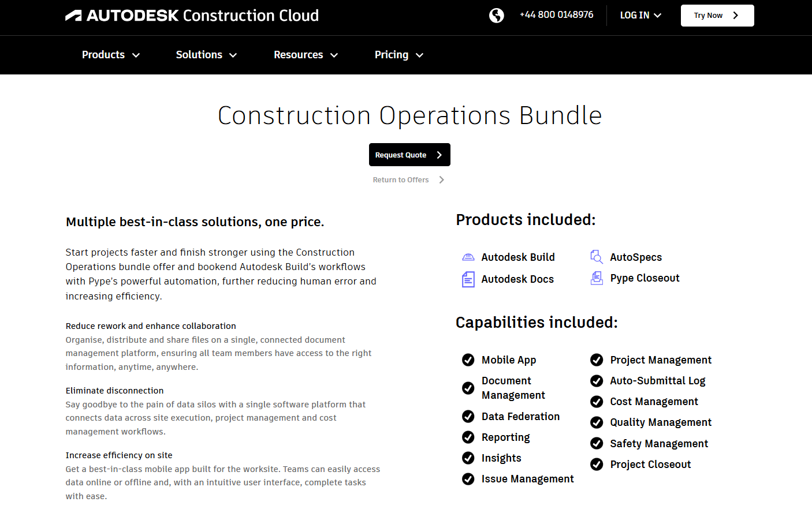The height and width of the screenshot is (513, 812).
Task: Click the Safety Management checkmark icon
Action: [x=597, y=443]
